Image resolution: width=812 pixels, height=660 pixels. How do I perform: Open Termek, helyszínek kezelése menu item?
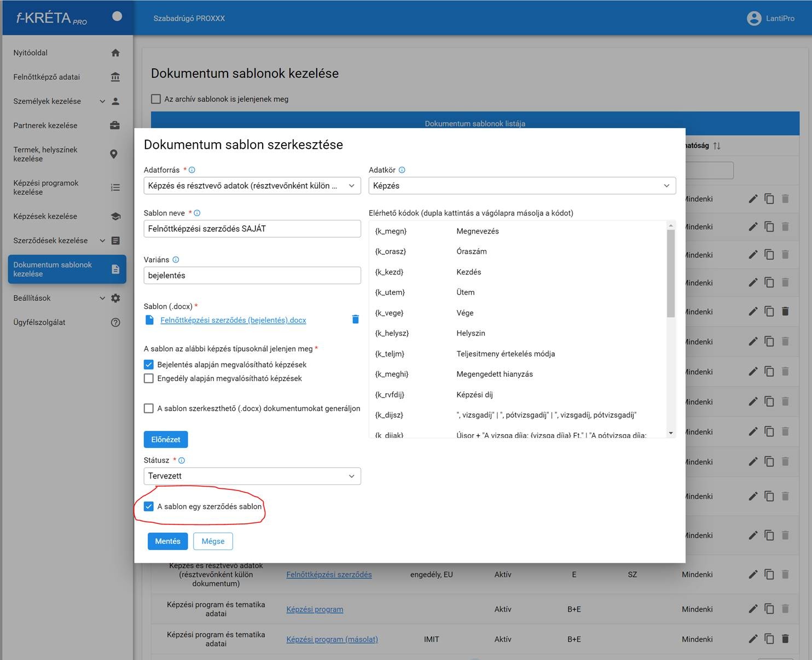(67, 154)
